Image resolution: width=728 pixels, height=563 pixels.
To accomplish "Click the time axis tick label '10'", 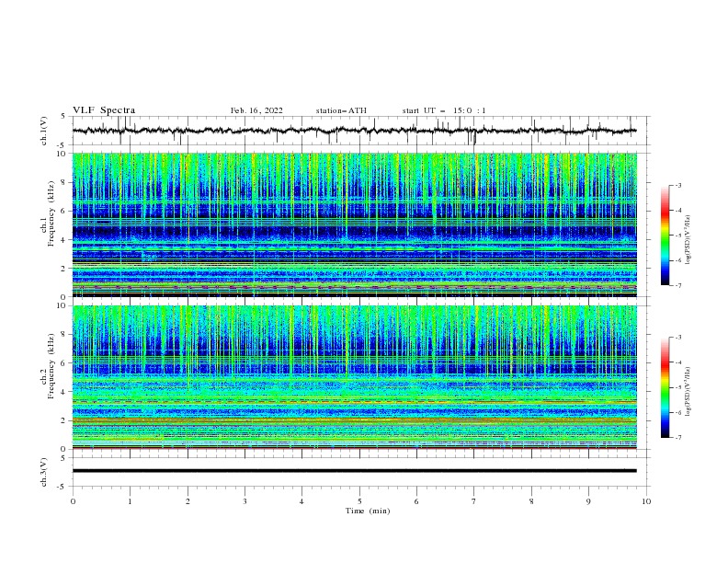I will click(646, 501).
